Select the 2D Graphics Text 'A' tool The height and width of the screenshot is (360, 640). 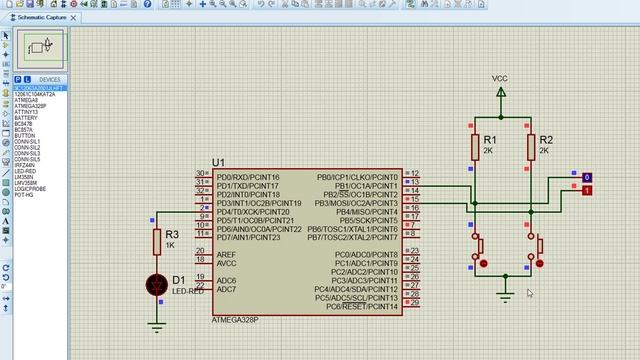[x=6, y=221]
